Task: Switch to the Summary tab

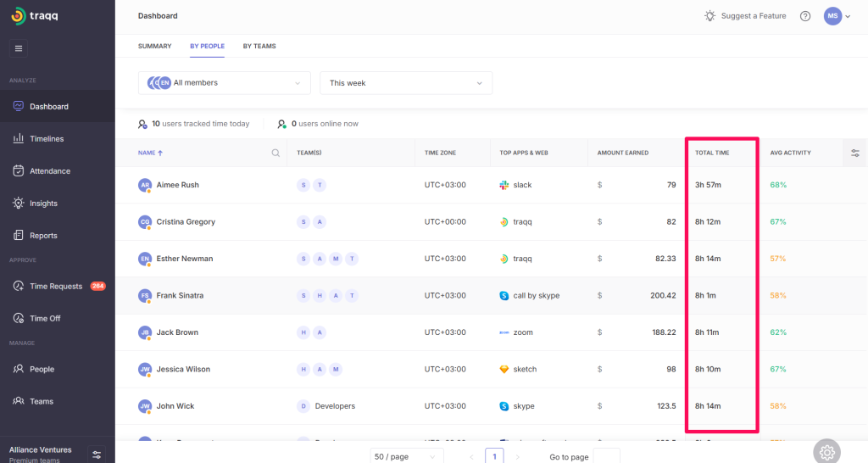Action: point(154,46)
